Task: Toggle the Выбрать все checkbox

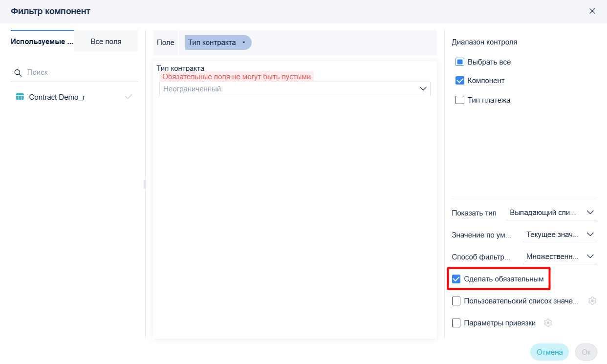Action: (x=459, y=62)
